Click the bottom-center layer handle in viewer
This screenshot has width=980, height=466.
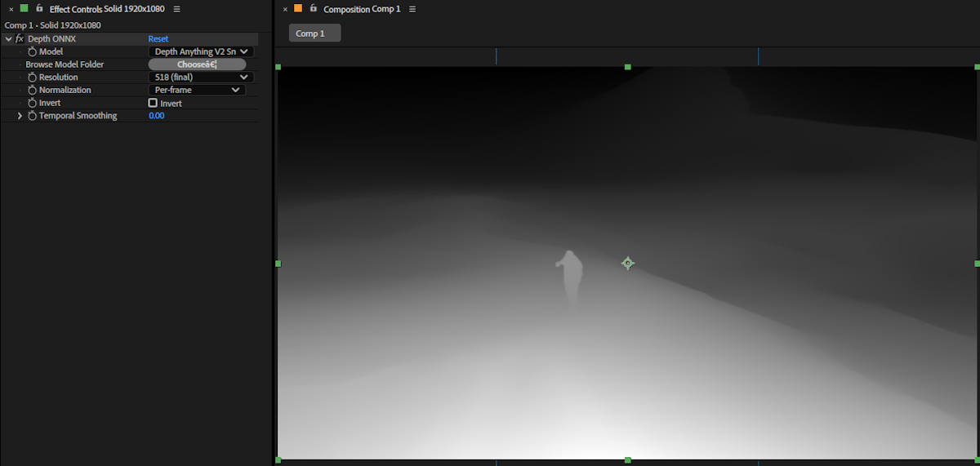pos(627,460)
